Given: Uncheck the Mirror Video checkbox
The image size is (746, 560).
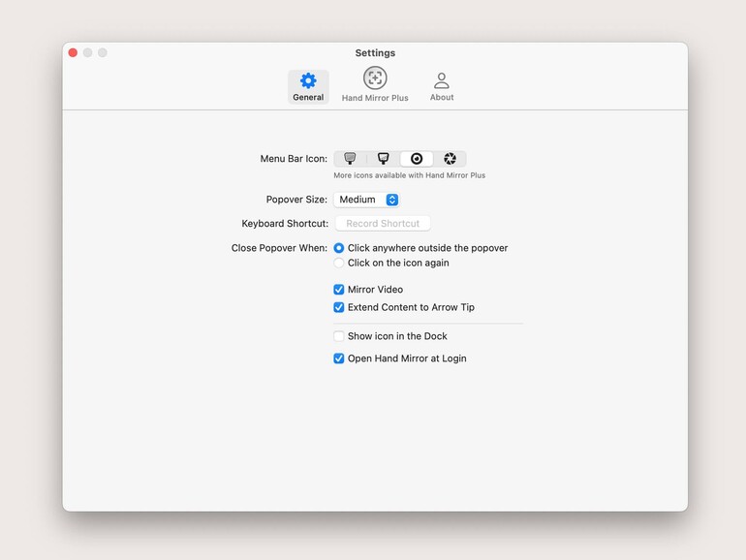Looking at the screenshot, I should 339,290.
